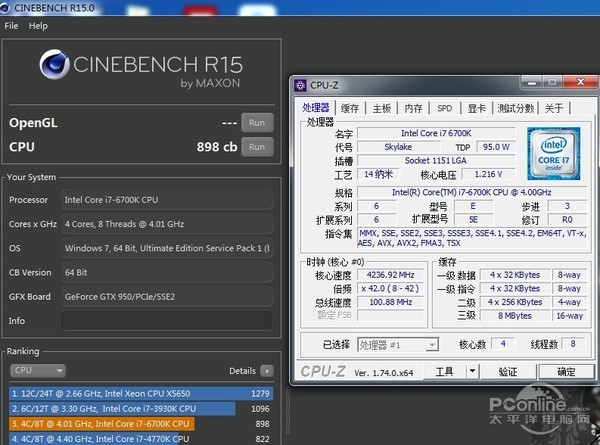Click the GFX Board field GeForce GTX 950

[x=167, y=297]
